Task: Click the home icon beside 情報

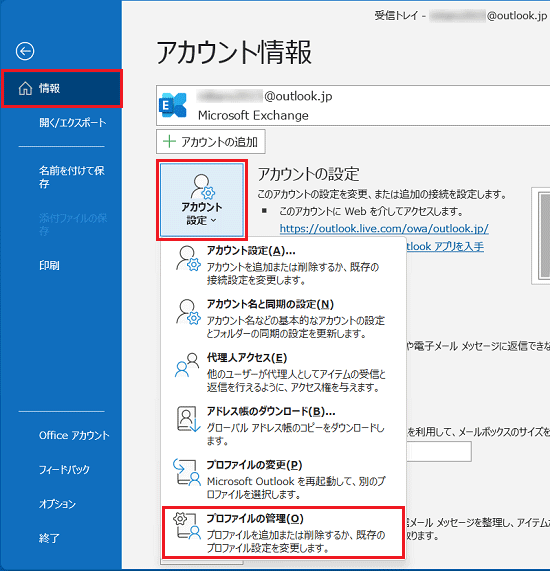Action: [25, 88]
